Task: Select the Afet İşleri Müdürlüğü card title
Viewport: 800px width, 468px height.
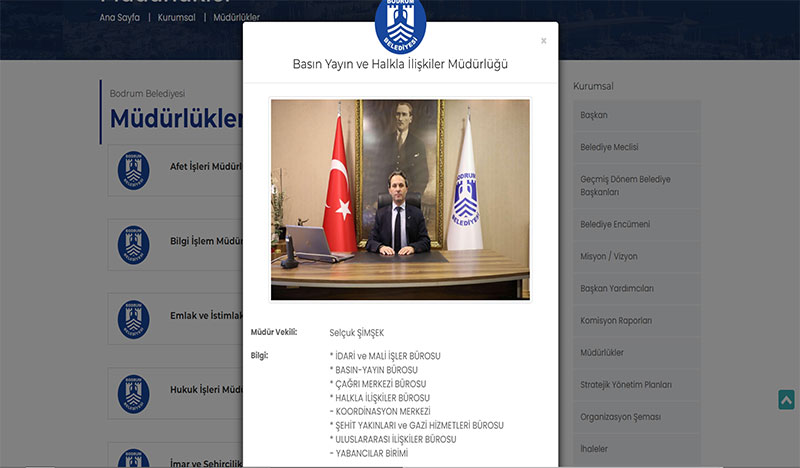Action: (x=206, y=167)
